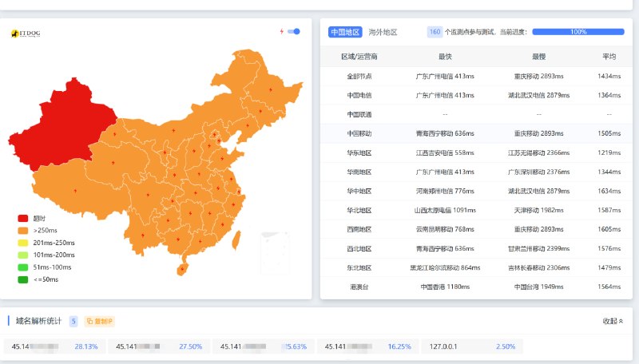
Task: Click the 2.50% percentage value
Action: 506,346
